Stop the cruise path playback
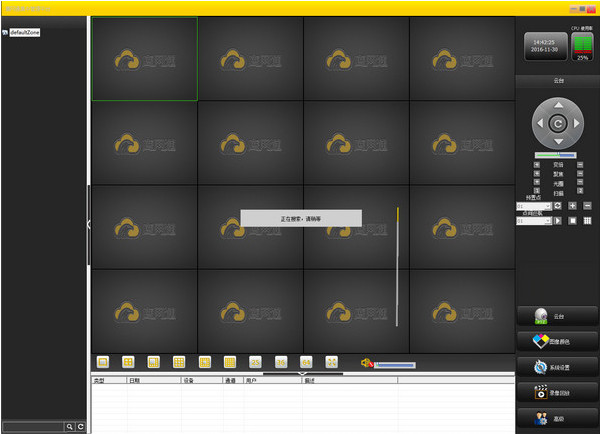Image resolution: width=600 pixels, height=434 pixels. pyautogui.click(x=573, y=220)
